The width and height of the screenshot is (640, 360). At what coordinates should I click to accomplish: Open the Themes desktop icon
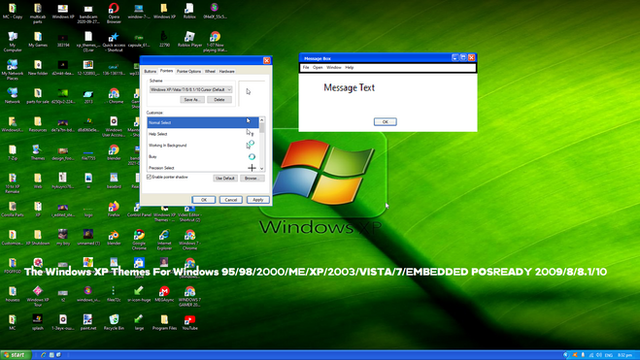(x=38, y=153)
